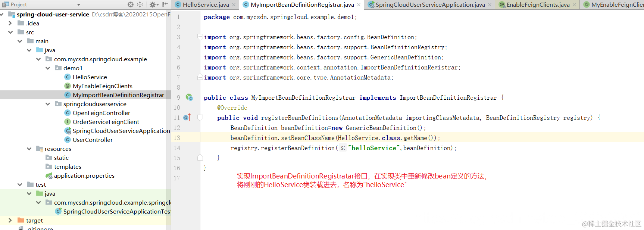This screenshot has width=644, height=230.
Task: Open application.properties file
Action: tap(84, 175)
